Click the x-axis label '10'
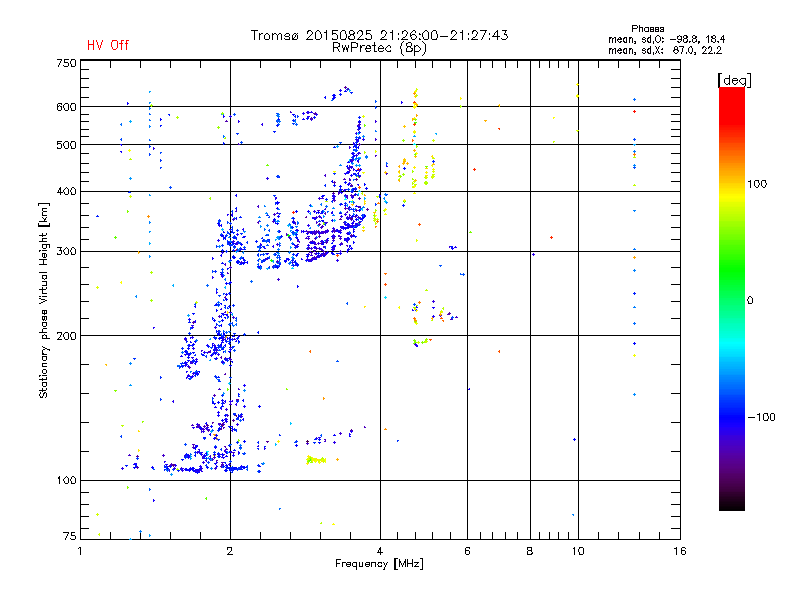The height and width of the screenshot is (600, 800). (578, 551)
